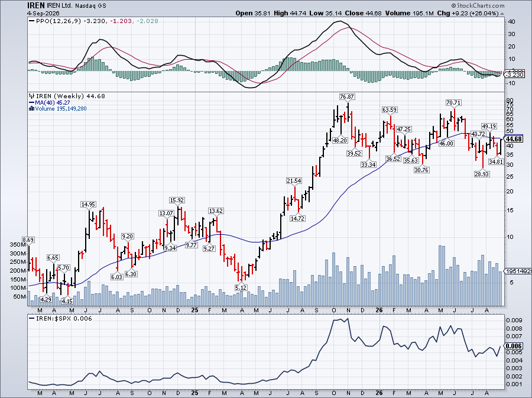Click the 33.34 low price label

click(368, 164)
